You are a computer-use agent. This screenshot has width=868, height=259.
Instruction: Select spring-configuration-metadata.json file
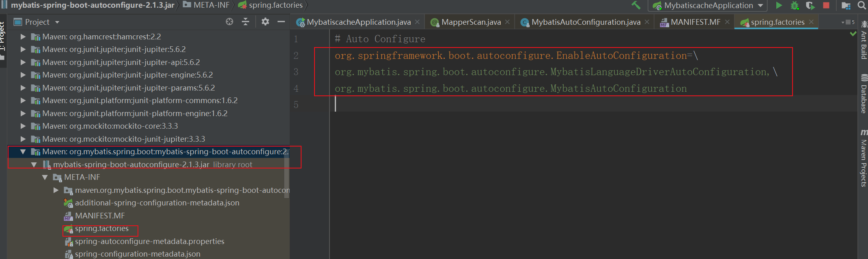pyautogui.click(x=138, y=254)
